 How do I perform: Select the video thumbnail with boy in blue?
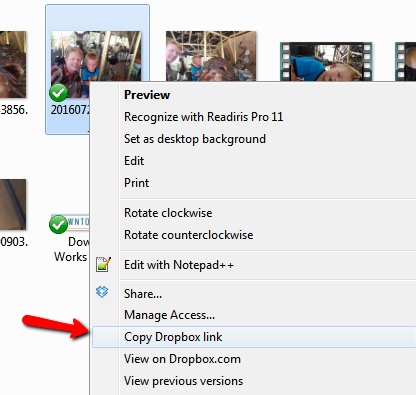326,62
